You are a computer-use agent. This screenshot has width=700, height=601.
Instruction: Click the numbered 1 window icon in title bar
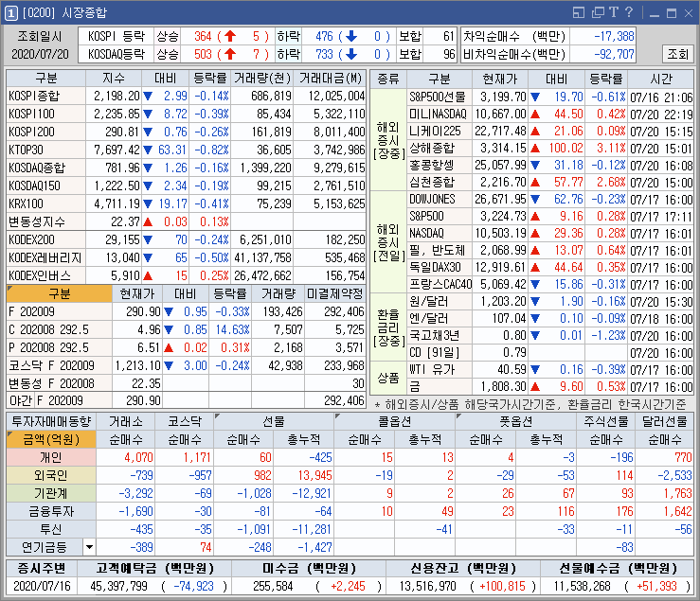(x=11, y=13)
